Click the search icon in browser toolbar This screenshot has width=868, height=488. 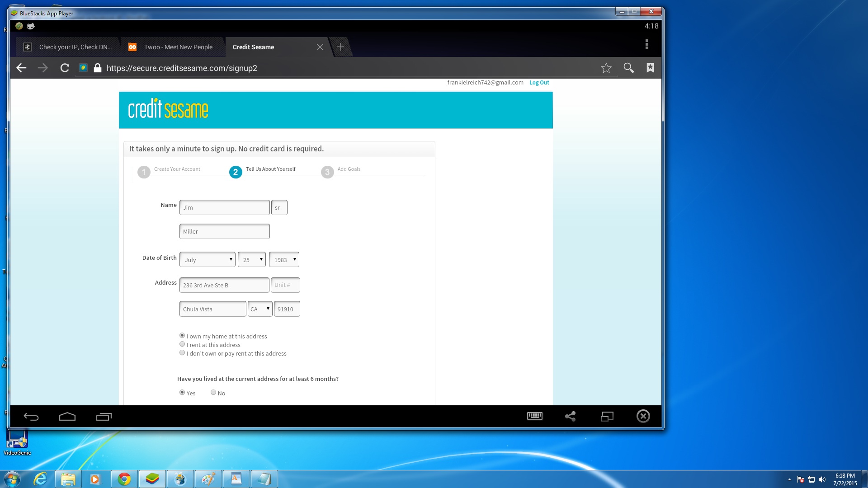click(x=628, y=67)
